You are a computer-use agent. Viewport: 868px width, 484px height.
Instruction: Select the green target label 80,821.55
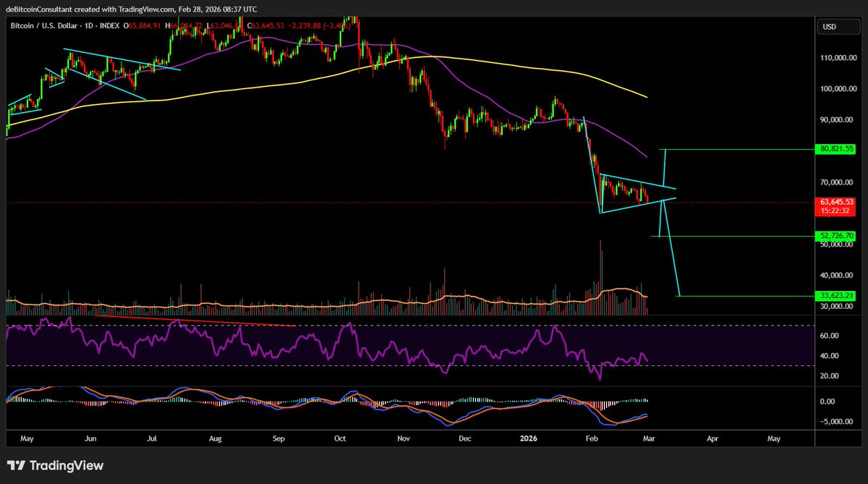coord(837,148)
